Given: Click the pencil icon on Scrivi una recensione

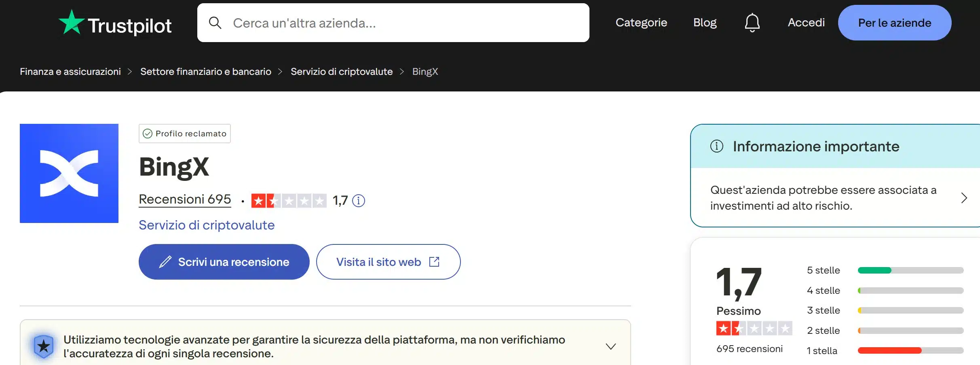Looking at the screenshot, I should tap(165, 261).
